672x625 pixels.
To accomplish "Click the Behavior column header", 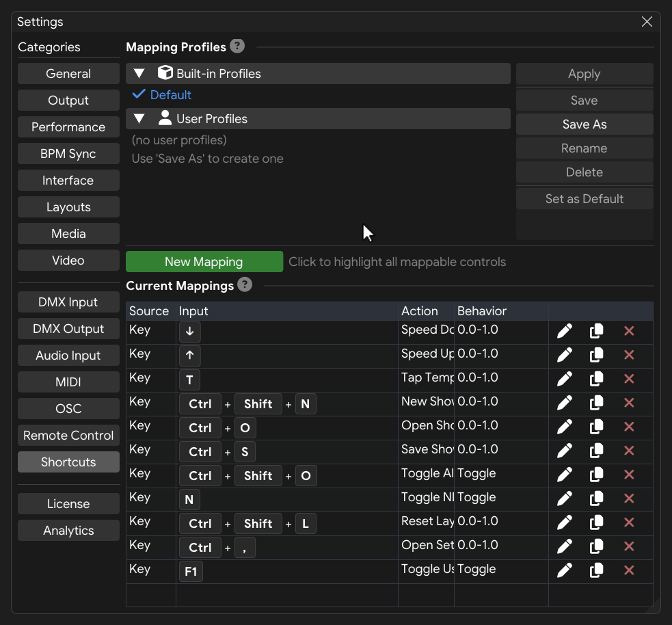I will 501,311.
